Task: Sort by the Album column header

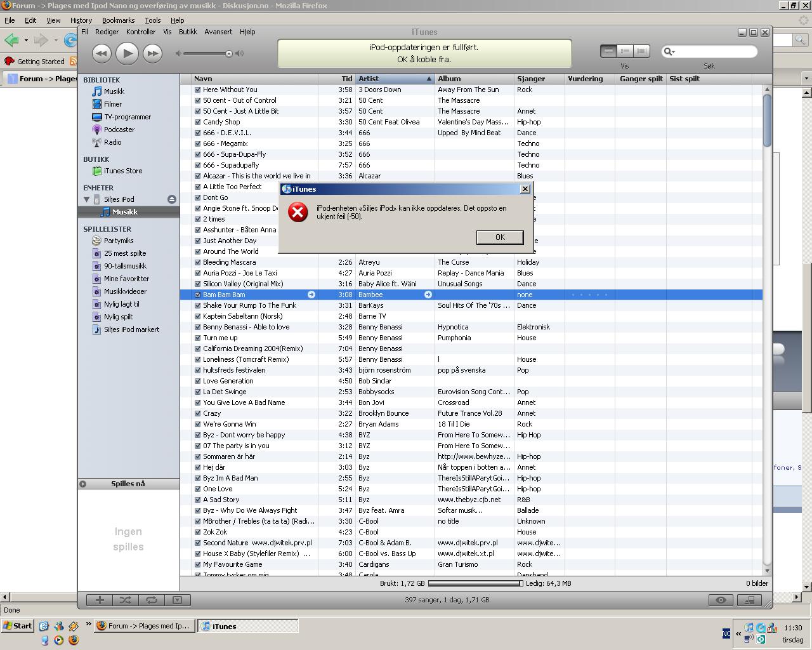Action: tap(475, 79)
